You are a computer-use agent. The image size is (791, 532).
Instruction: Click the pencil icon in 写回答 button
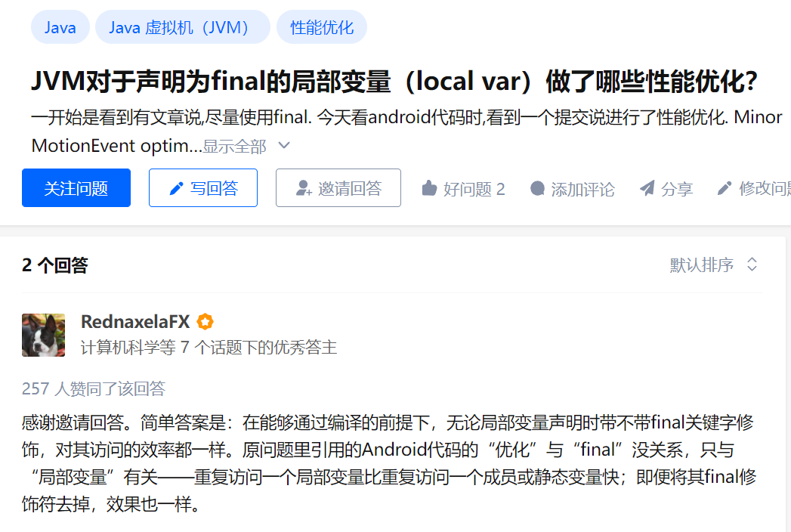click(x=176, y=189)
